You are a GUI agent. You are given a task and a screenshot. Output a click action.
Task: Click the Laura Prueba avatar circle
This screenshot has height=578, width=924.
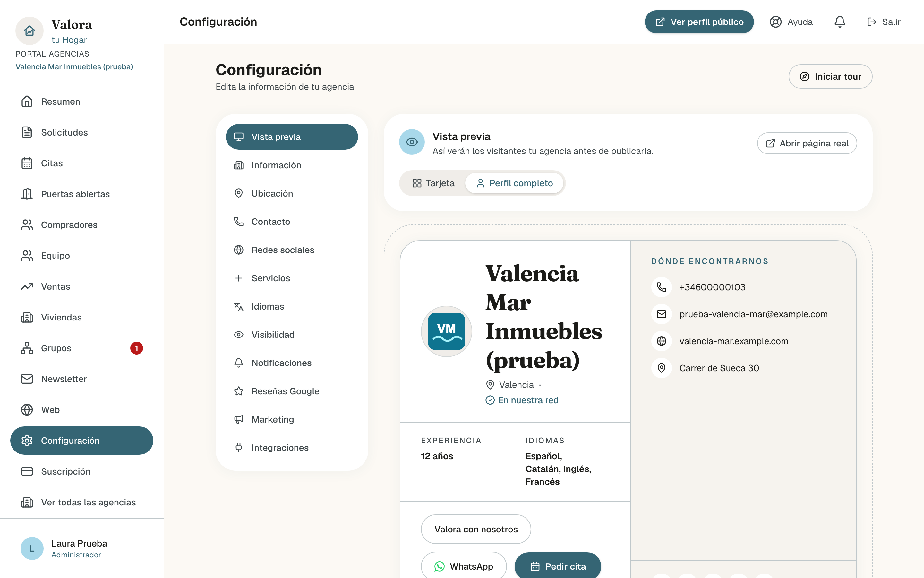32,548
